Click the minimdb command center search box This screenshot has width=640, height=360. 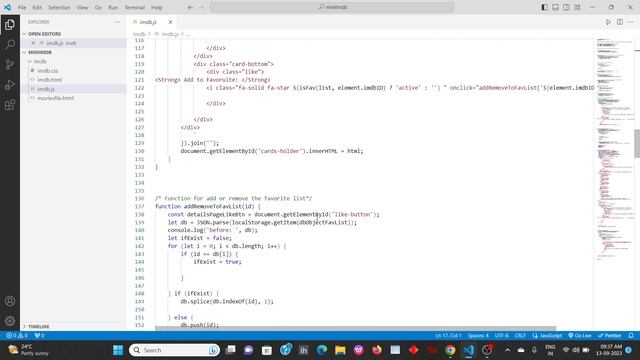[332, 7]
